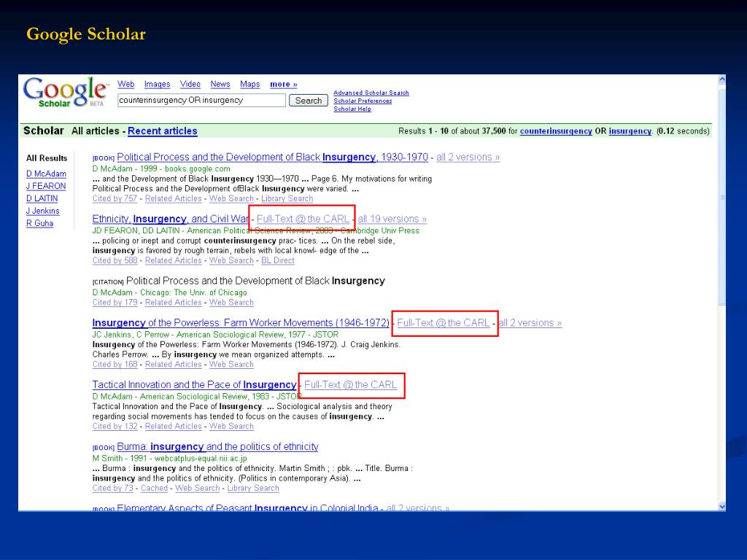Open Related Articles for the Cited by 588 result
This screenshot has width=747, height=560.
(x=174, y=260)
